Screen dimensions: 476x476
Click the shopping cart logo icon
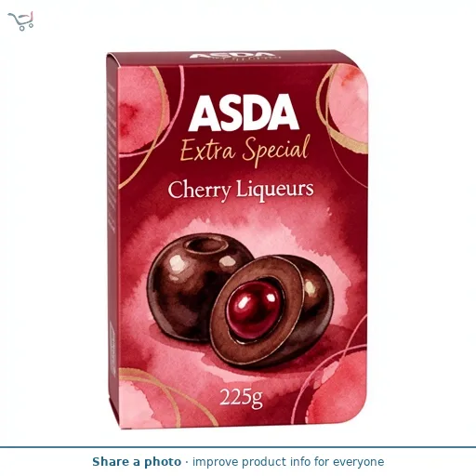click(20, 20)
